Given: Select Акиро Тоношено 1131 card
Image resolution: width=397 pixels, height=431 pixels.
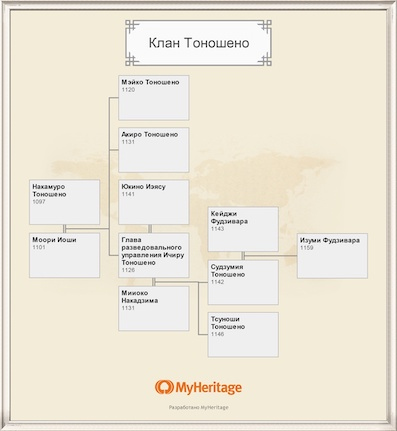Looking at the screenshot, I should pyautogui.click(x=154, y=150).
